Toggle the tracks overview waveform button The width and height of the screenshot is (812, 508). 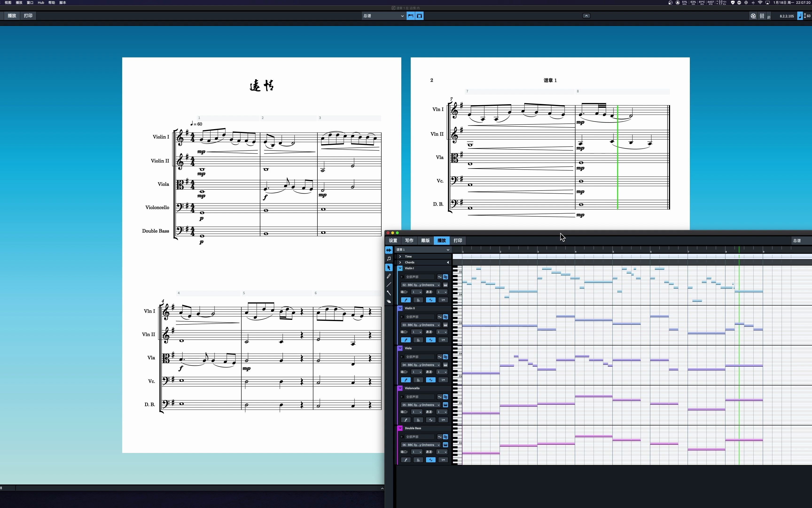[x=389, y=250]
